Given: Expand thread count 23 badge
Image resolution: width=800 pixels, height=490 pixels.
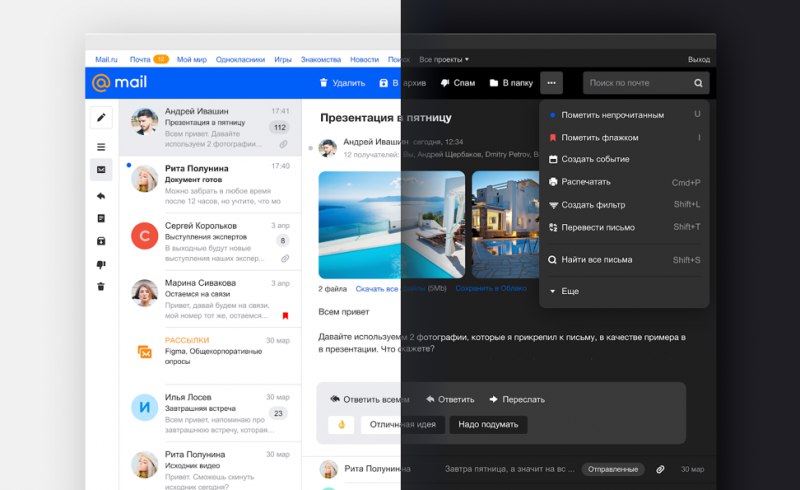Looking at the screenshot, I should click(x=278, y=413).
